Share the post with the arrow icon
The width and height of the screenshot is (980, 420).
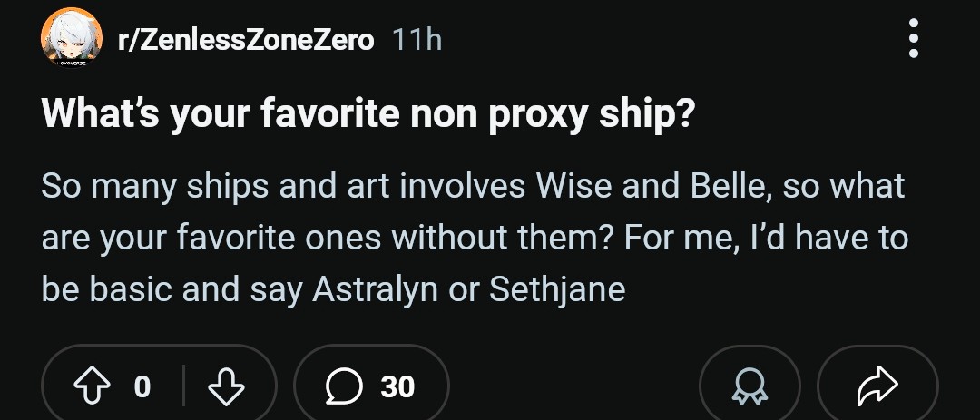click(877, 387)
